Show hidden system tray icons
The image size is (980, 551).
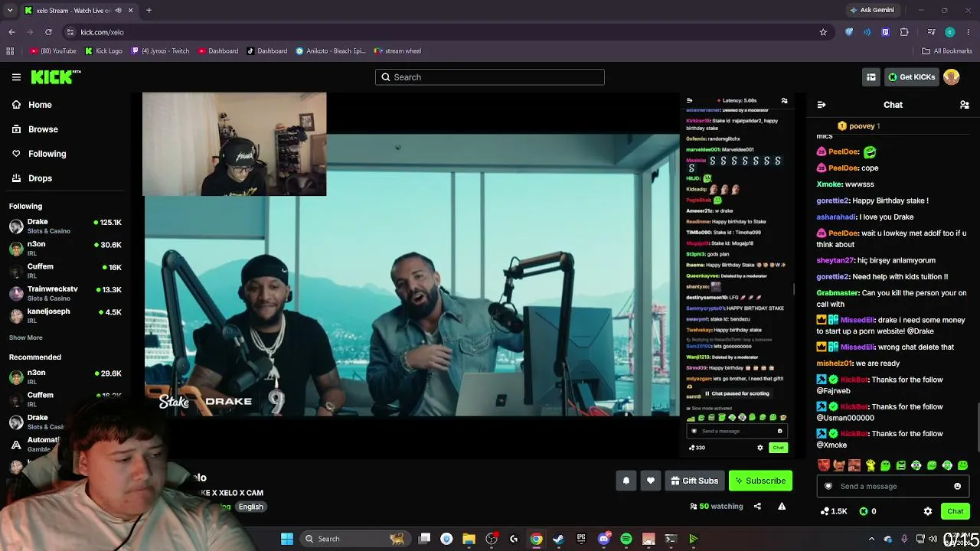coord(871,539)
